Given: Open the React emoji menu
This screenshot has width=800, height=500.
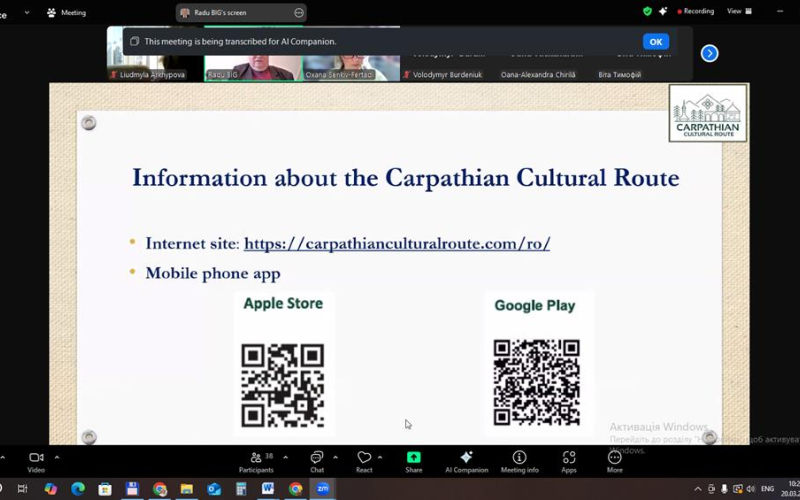Looking at the screenshot, I should coord(364,462).
